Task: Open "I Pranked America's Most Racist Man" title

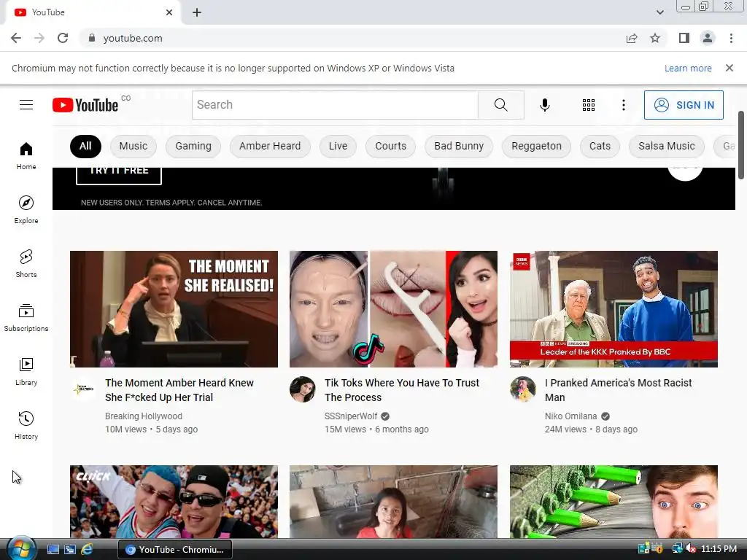Action: coord(619,390)
